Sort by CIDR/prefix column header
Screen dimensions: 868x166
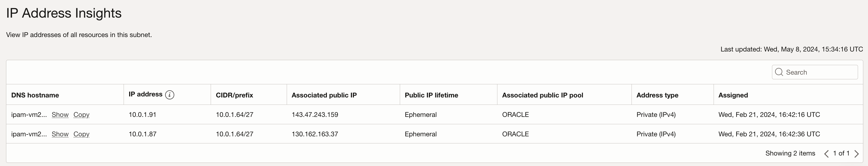pos(234,95)
